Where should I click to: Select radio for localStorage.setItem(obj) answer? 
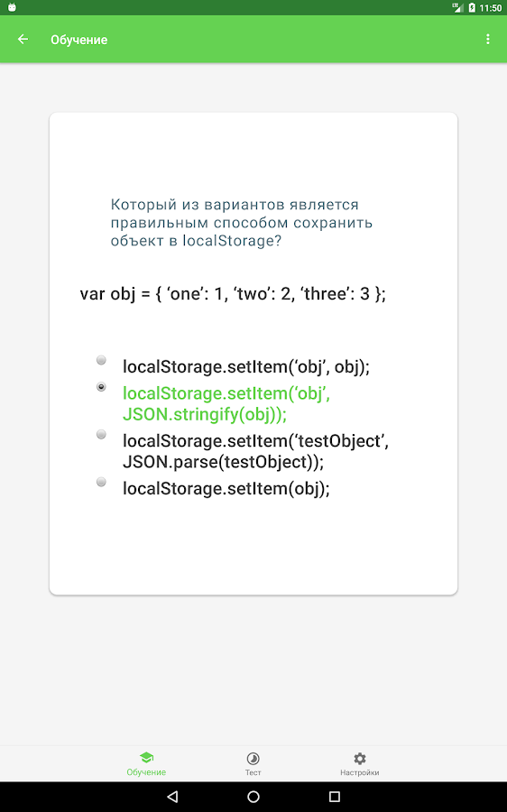coord(102,482)
